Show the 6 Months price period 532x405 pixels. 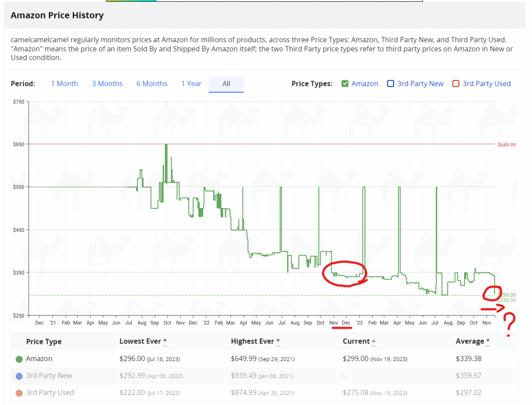tap(152, 83)
